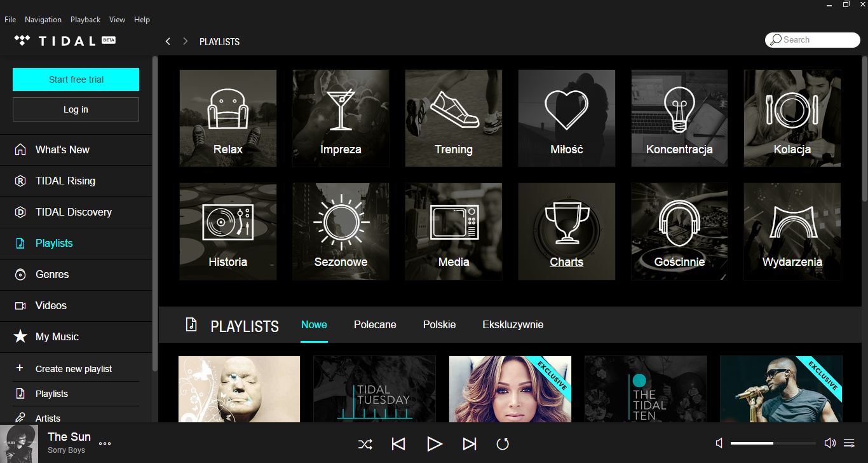Screen dimensions: 868x463
Task: Open the Historia turntable category
Action: point(227,231)
